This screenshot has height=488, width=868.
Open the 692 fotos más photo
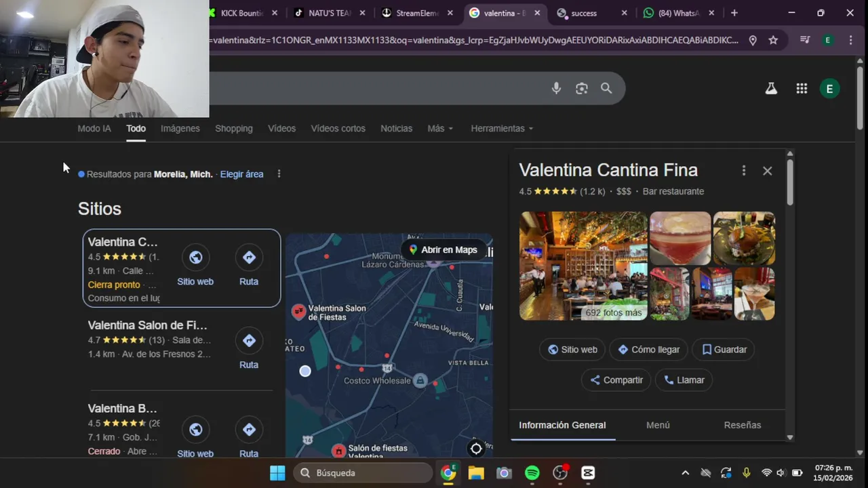583,266
